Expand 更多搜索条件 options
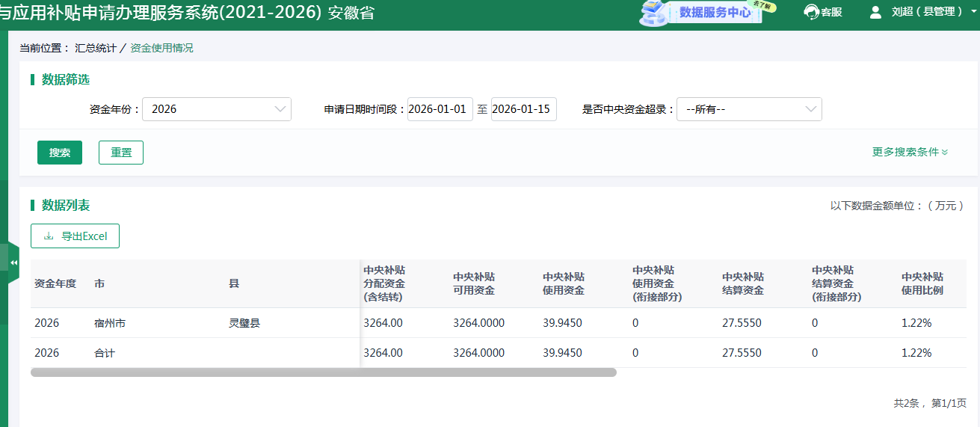The height and width of the screenshot is (427, 980). tap(909, 152)
